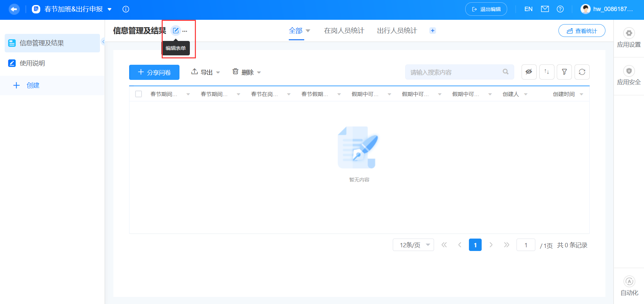Open the filter icon near the search box

pos(564,72)
